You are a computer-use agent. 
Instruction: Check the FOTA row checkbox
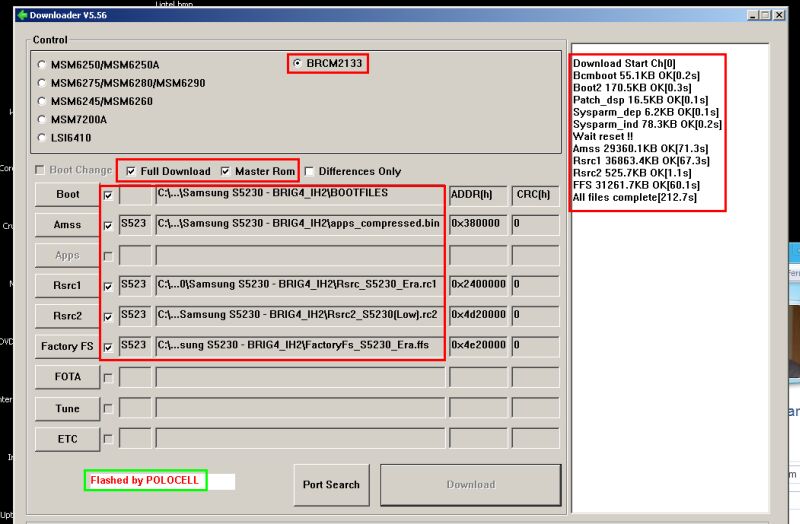click(108, 378)
